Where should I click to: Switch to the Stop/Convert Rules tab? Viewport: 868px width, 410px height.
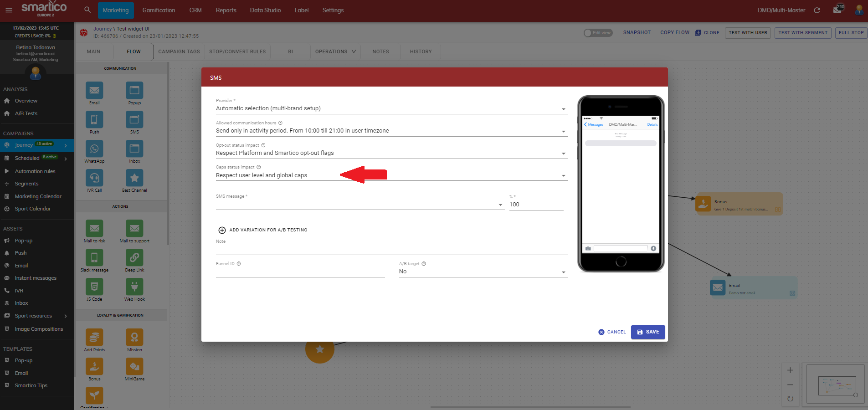pos(237,51)
